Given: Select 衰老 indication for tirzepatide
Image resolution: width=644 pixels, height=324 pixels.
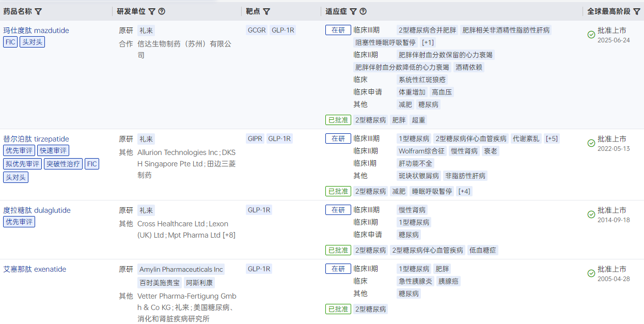Looking at the screenshot, I should point(491,151).
